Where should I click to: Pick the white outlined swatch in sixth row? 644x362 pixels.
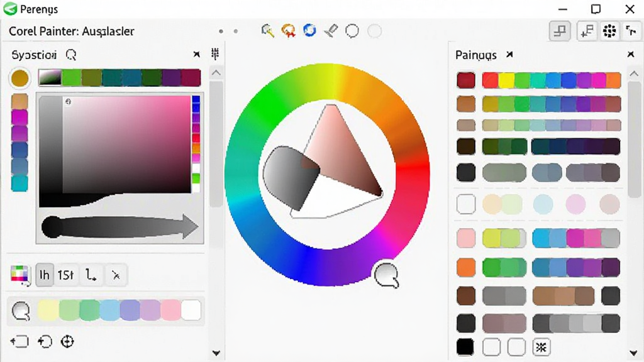coord(466,204)
